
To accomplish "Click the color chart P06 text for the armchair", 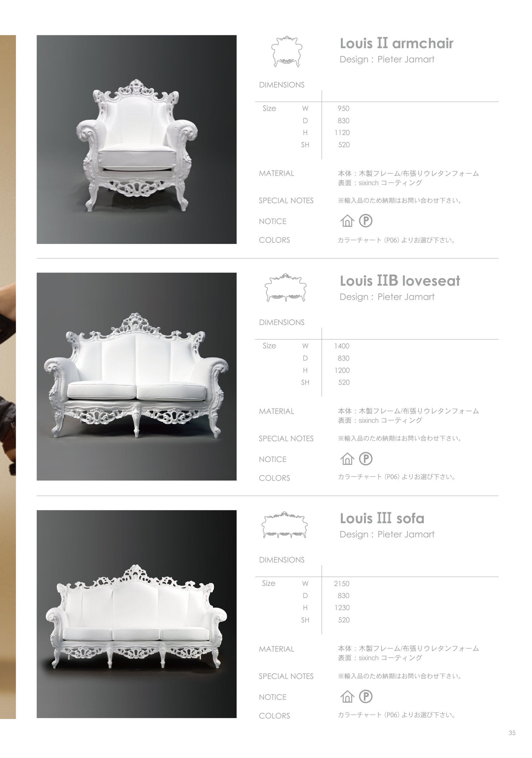I will tap(396, 240).
